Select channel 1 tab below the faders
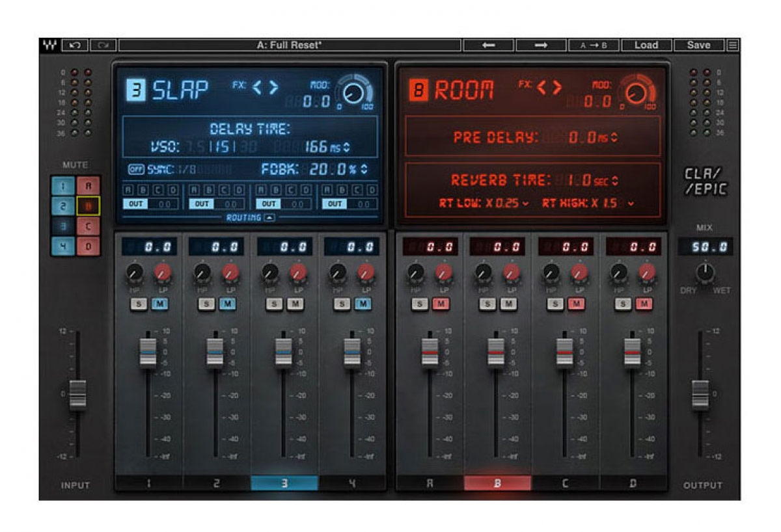Image resolution: width=781 pixels, height=532 pixels. (148, 483)
